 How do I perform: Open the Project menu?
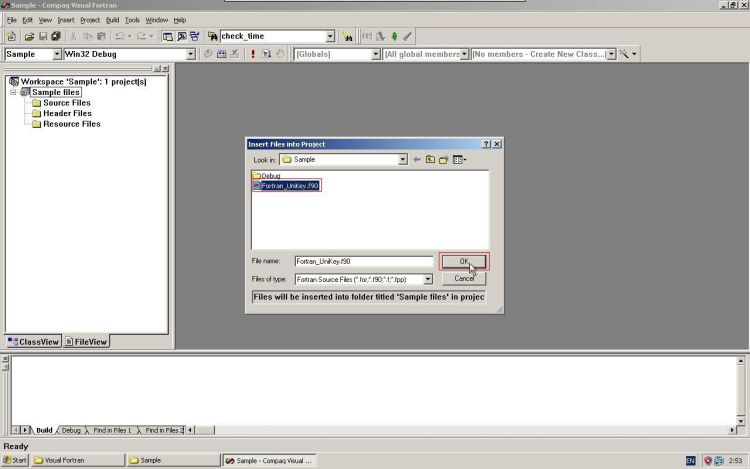pos(90,20)
